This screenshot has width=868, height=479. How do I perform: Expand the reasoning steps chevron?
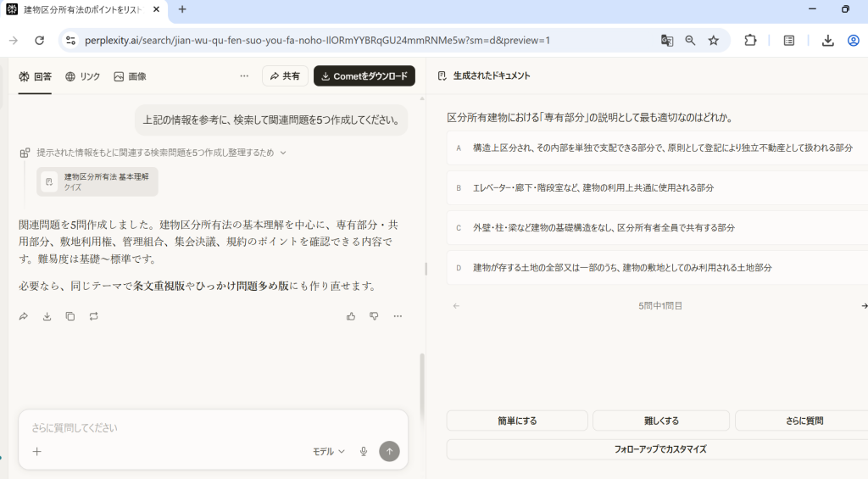283,153
